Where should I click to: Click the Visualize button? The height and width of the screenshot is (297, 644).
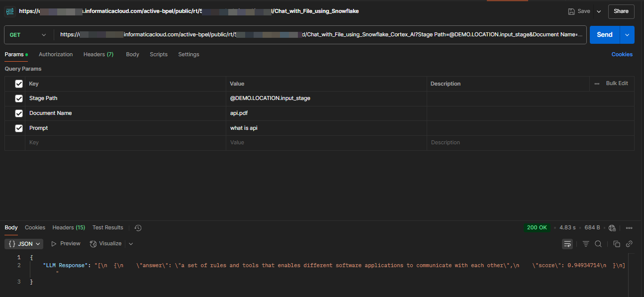pos(105,244)
